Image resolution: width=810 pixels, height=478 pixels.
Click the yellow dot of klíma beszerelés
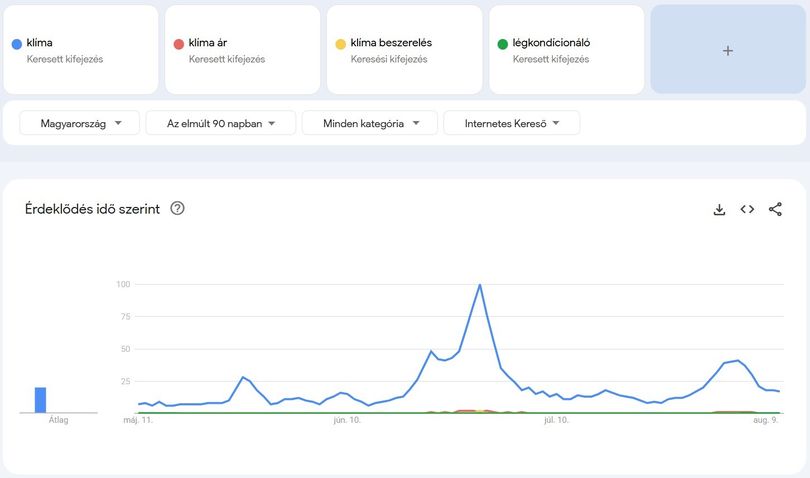pos(340,44)
